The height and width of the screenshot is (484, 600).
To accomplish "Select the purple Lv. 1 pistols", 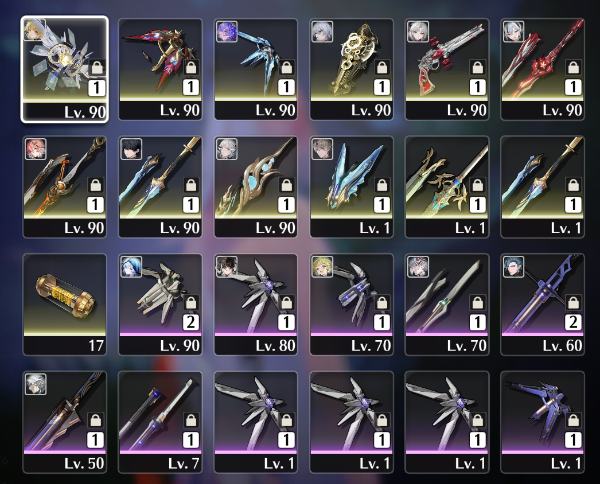I will 543,422.
